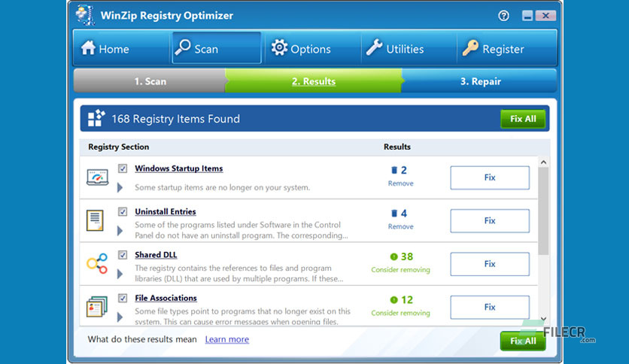Fix the Shared DLL issues

(490, 264)
